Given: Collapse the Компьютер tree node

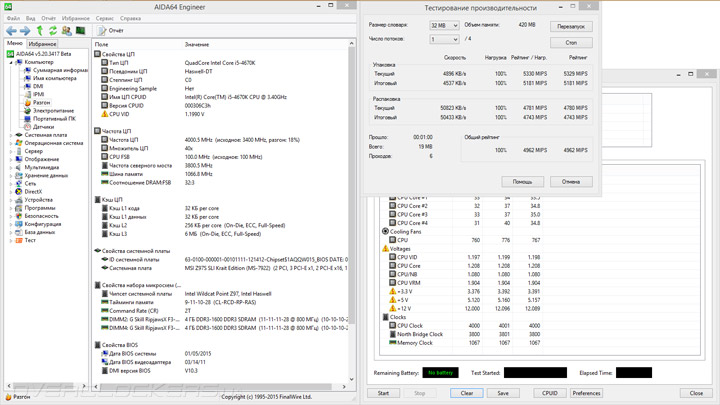Looking at the screenshot, I should (x=11, y=62).
